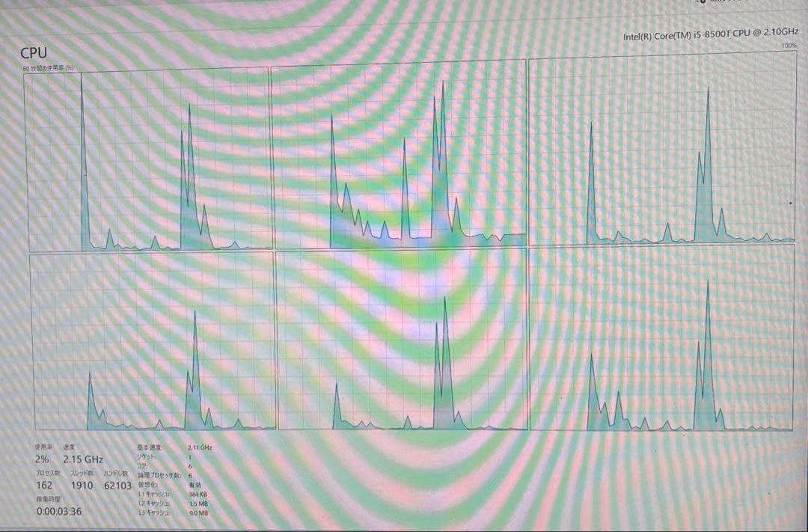Click the 1.5 MB L2 cache value
808x532 pixels.
tap(198, 504)
